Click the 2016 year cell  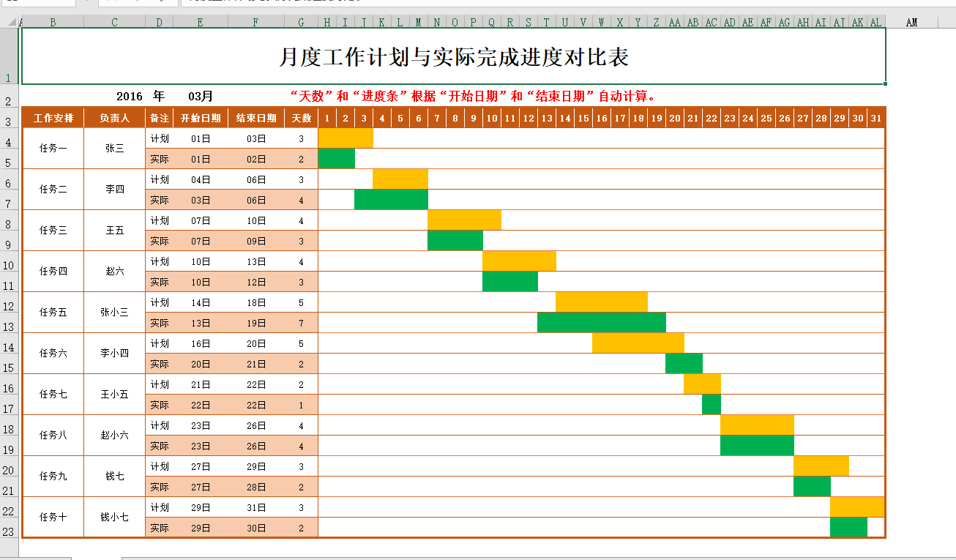(129, 96)
